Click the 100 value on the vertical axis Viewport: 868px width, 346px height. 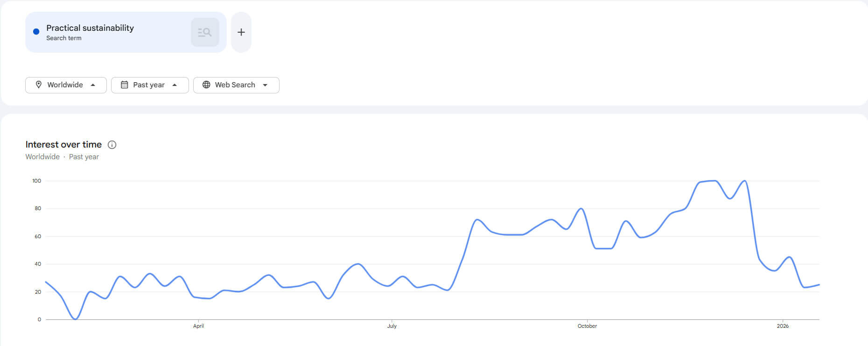(37, 181)
